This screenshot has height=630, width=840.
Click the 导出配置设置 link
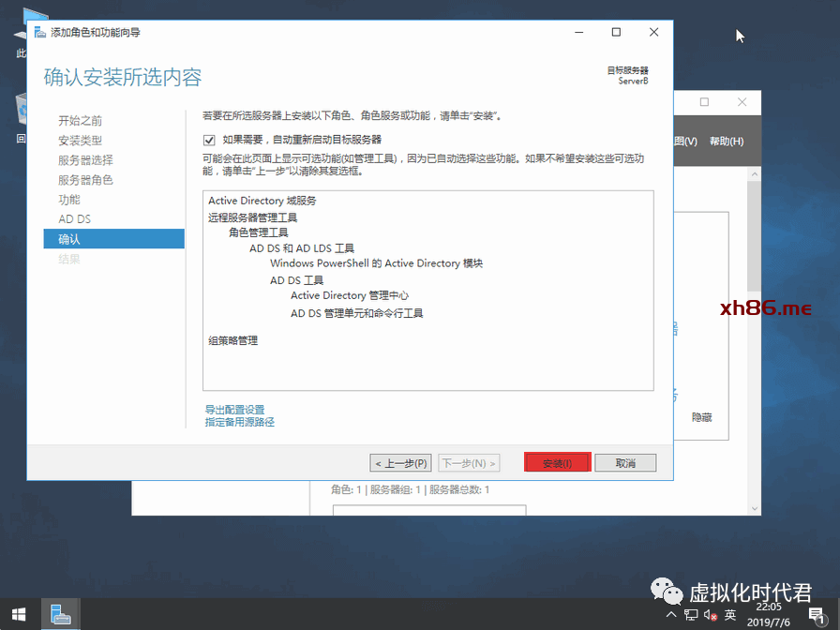click(234, 410)
